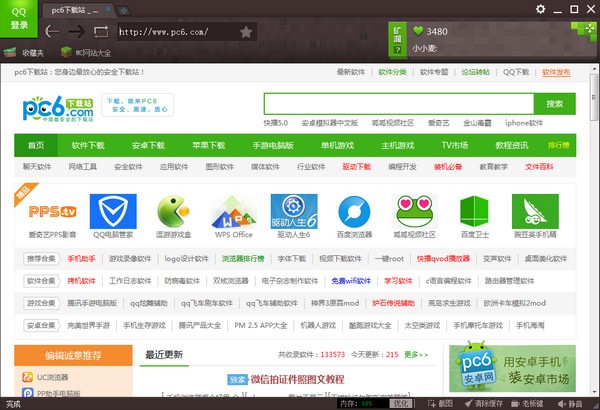The height and width of the screenshot is (410, 600).
Task: Click the 快播5.0 hot search link
Action: click(x=276, y=123)
